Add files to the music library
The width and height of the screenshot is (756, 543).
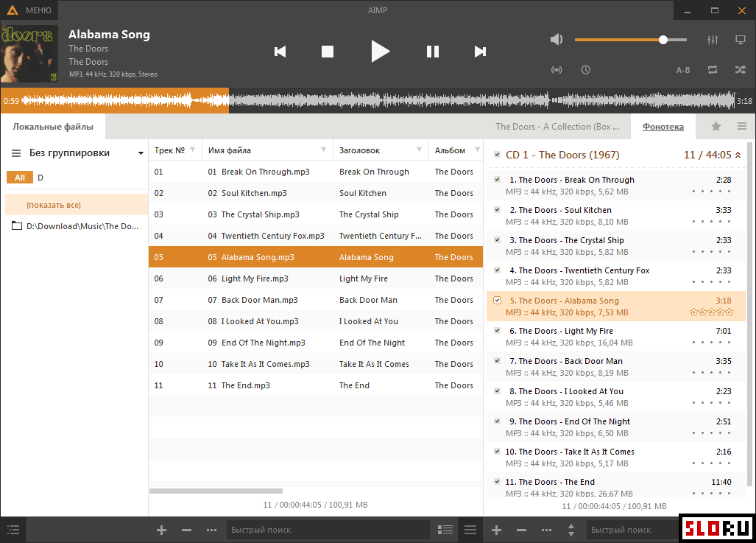pos(161,530)
